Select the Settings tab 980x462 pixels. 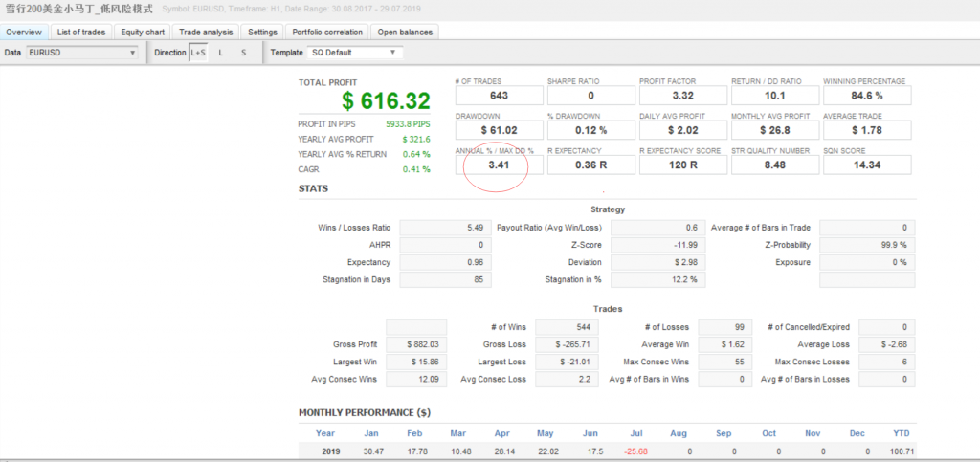click(x=262, y=32)
